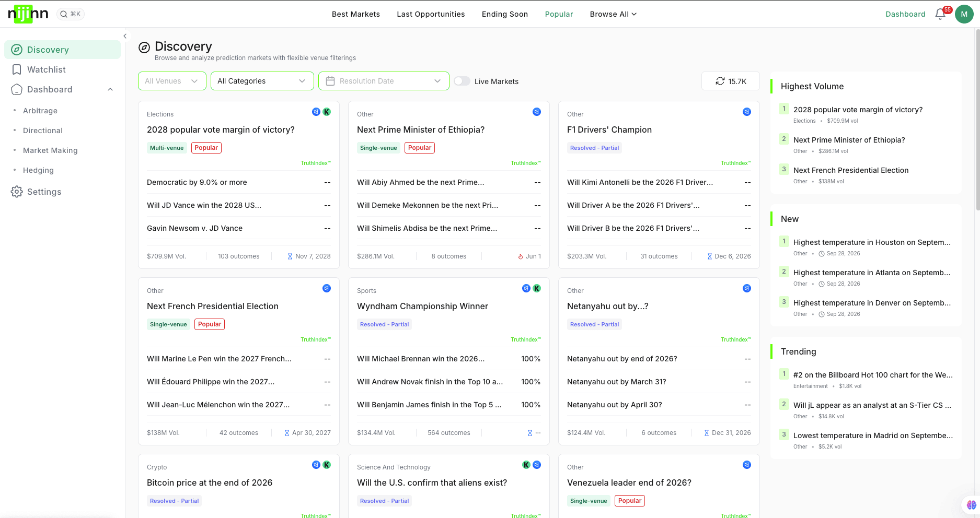Click venue icon on Netanyahu out by card
Viewport: 980px width, 518px height.
747,288
